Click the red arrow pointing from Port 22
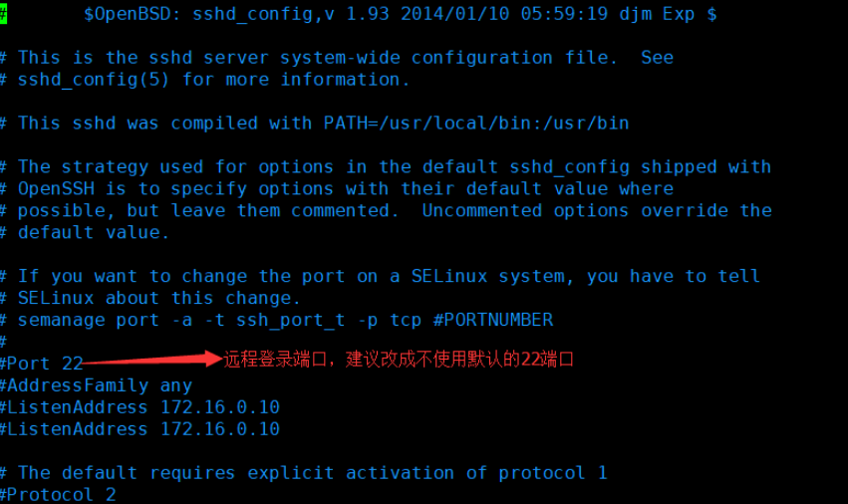 click(151, 360)
